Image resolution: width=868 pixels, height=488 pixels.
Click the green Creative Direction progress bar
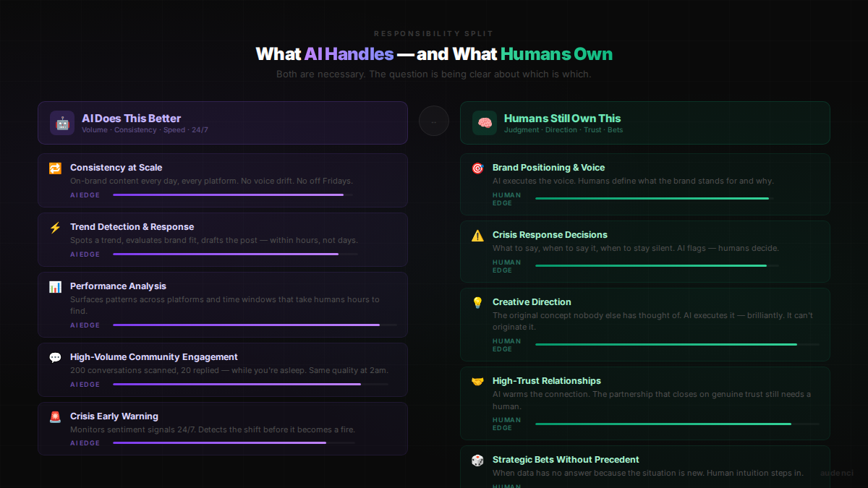[665, 345]
